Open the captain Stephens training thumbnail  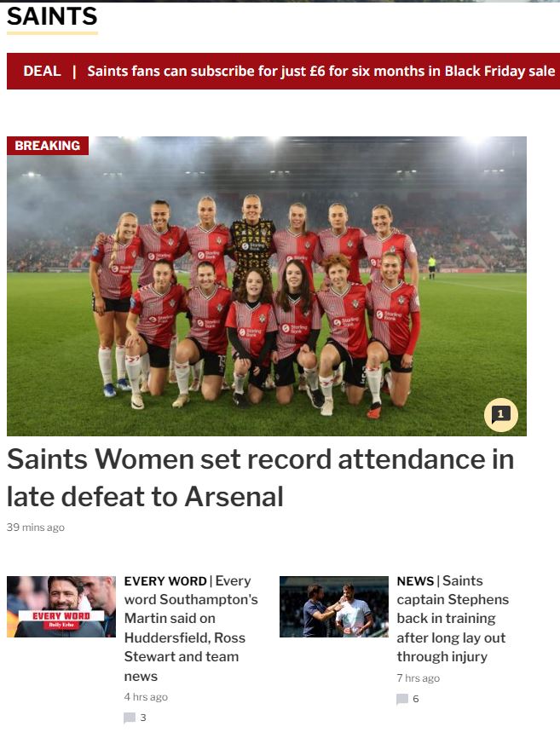334,607
